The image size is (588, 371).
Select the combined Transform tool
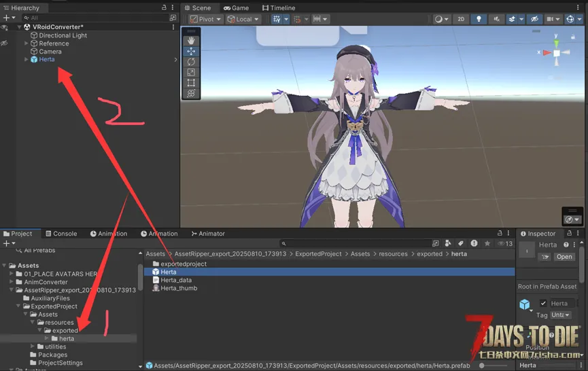coord(191,93)
